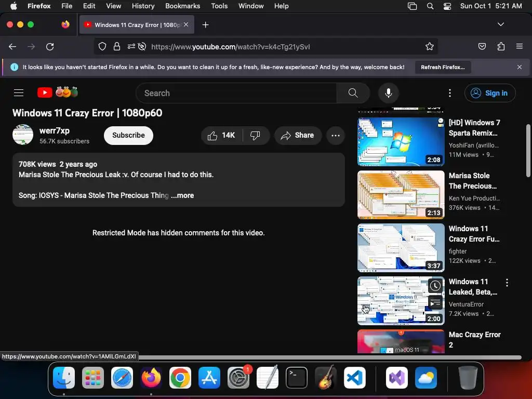The width and height of the screenshot is (532, 399).
Task: Launch Google Chrome from the Dock
Action: click(180, 378)
